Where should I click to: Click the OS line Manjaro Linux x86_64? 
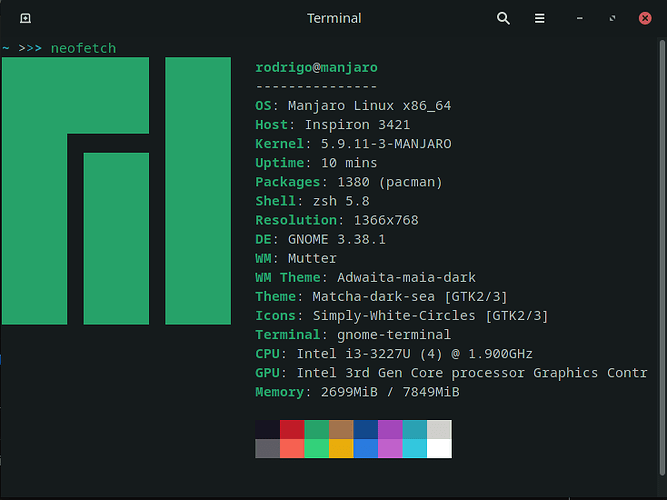pos(353,106)
